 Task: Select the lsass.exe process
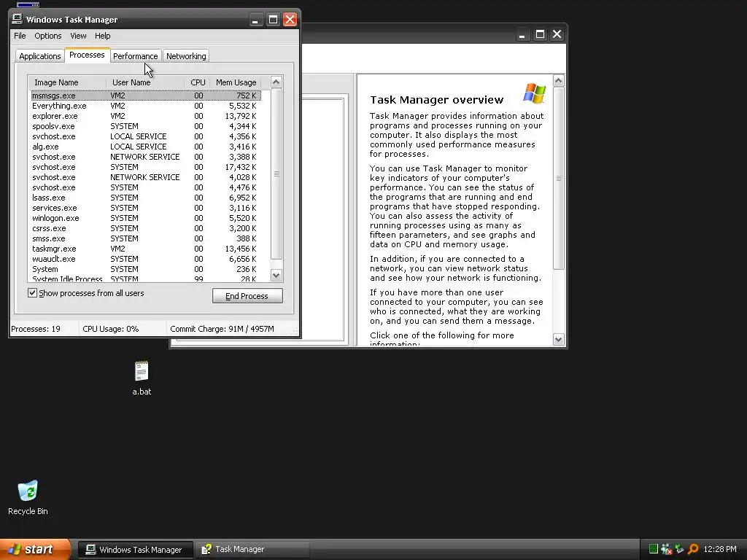click(x=146, y=198)
